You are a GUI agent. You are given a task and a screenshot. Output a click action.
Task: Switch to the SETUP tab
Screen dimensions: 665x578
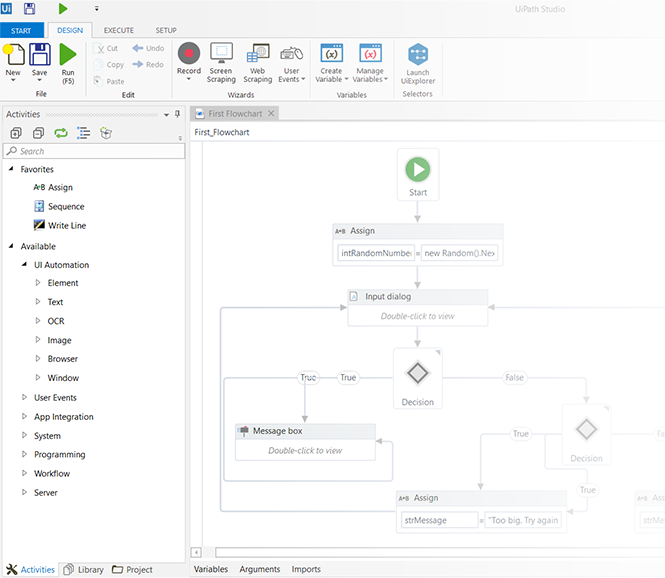pos(166,31)
